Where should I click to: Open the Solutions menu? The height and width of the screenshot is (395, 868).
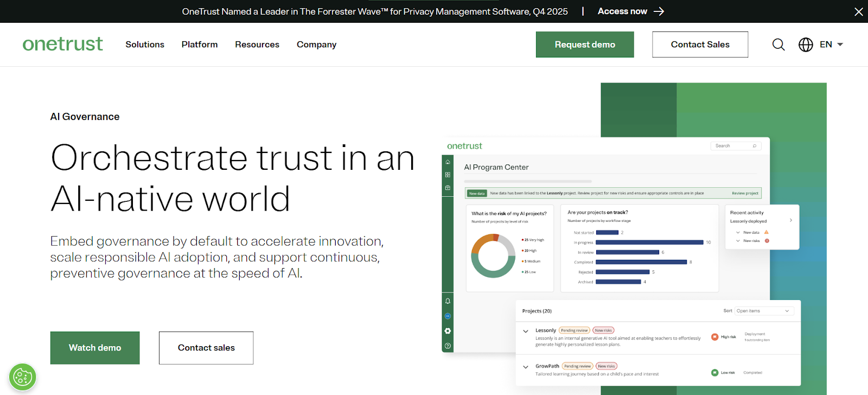coord(145,44)
